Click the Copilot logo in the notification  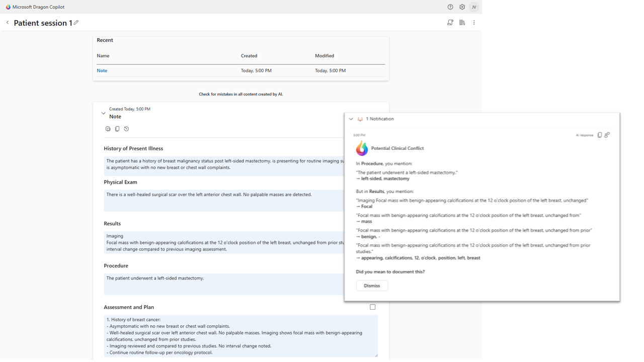pyautogui.click(x=362, y=148)
